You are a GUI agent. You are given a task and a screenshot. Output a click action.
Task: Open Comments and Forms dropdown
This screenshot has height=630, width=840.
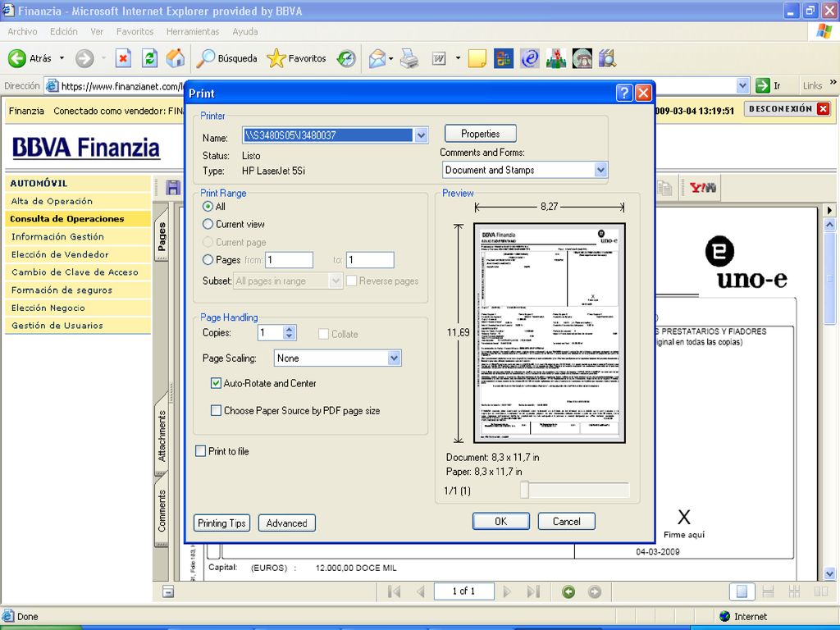click(x=600, y=170)
